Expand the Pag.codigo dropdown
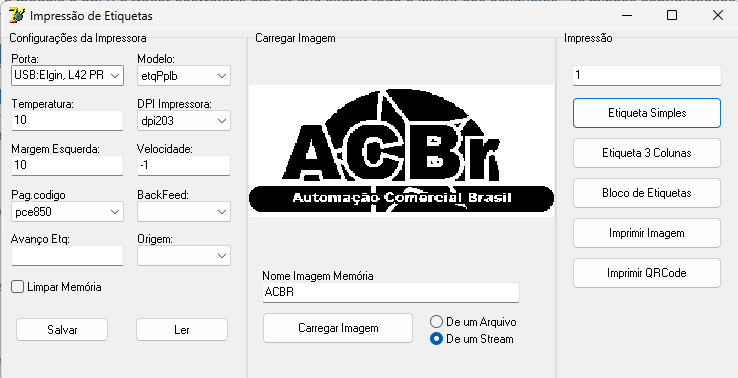738x378 pixels. (67, 212)
